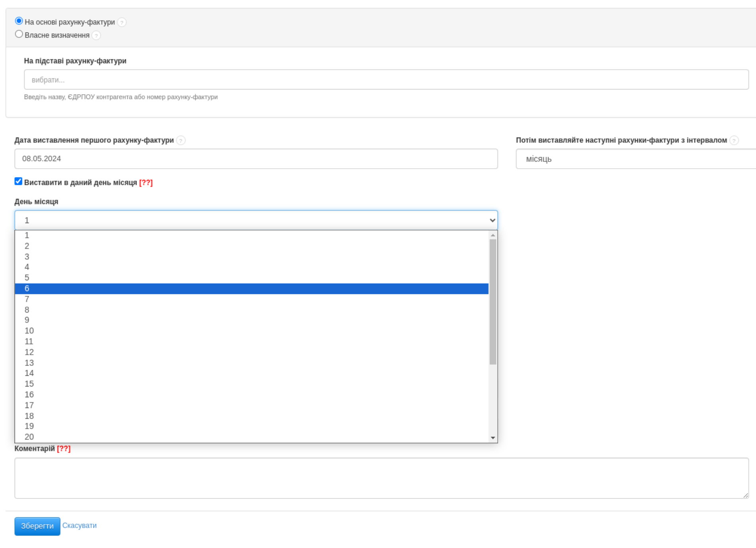Uncheck 'Виставити в даний день місяця' checkbox
Screen dimensions: 756x548
(x=18, y=181)
